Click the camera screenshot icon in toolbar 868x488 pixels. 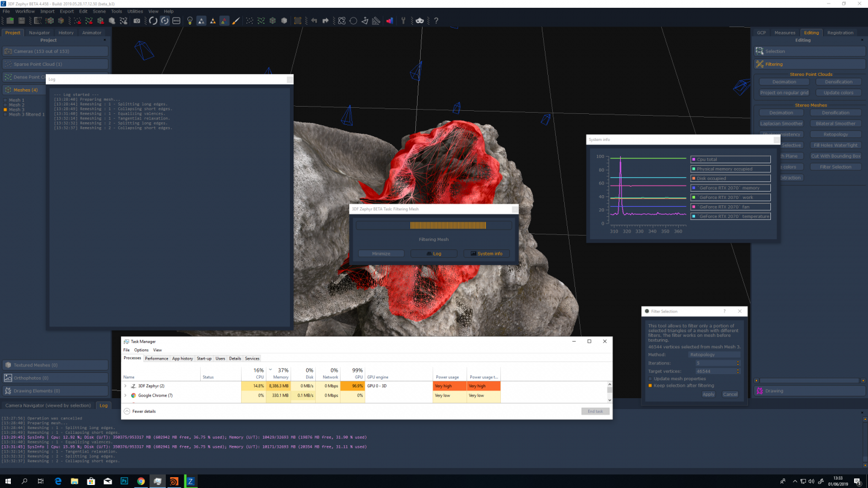(x=137, y=20)
